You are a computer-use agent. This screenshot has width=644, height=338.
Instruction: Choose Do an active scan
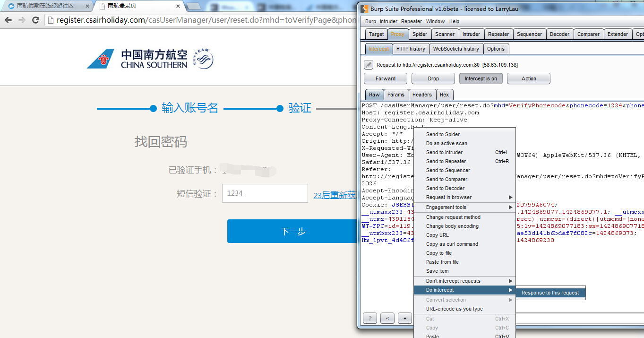pos(464,143)
